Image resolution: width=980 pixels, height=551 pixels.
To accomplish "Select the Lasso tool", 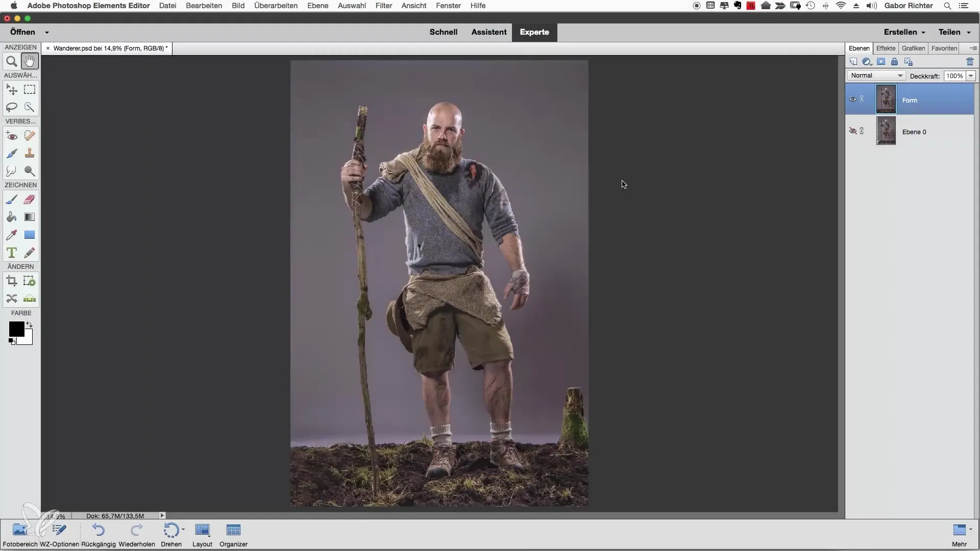I will (12, 107).
